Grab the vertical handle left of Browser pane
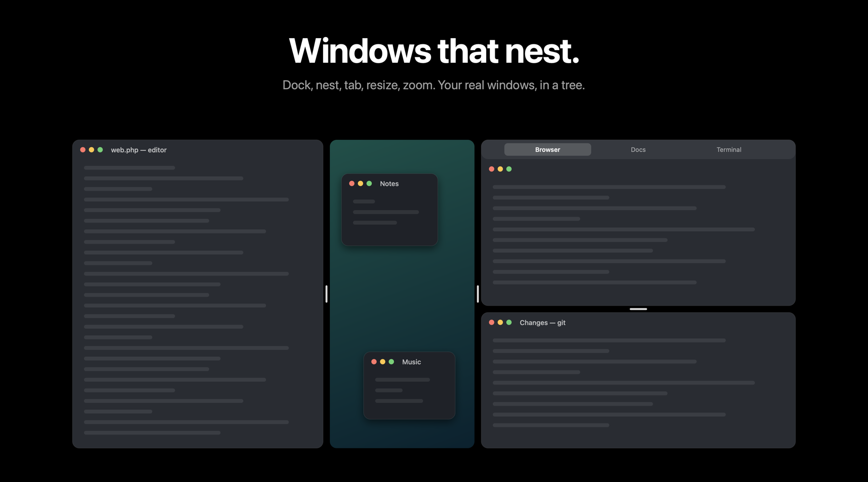The width and height of the screenshot is (868, 482). pyautogui.click(x=478, y=294)
